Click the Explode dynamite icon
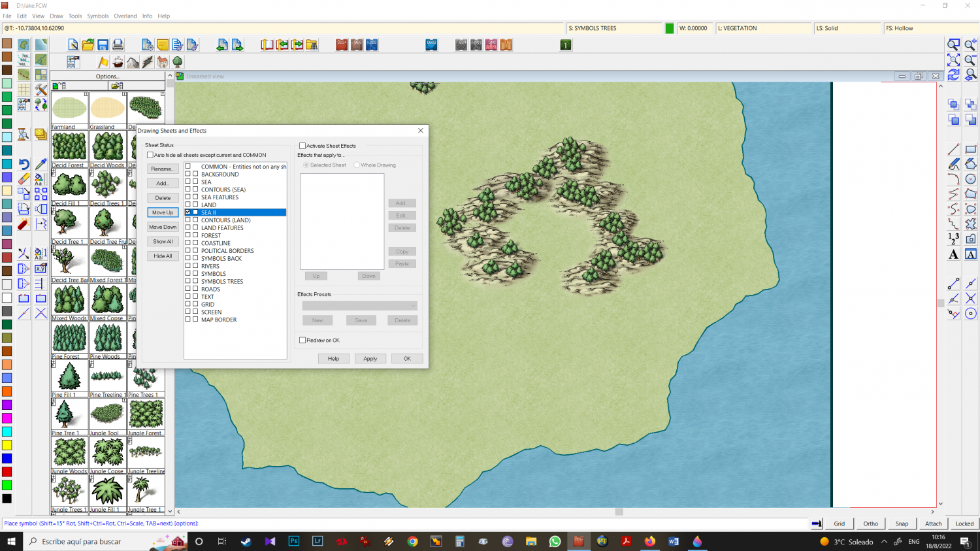This screenshot has height=551, width=980. (24, 225)
